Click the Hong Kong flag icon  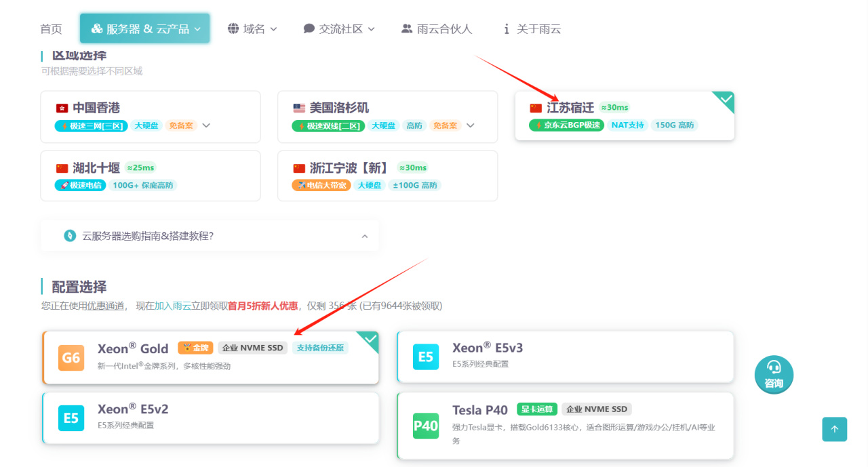(62, 108)
